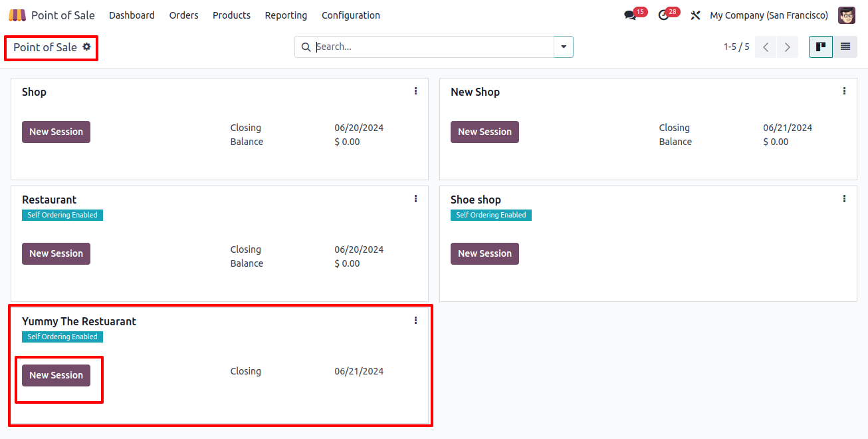
Task: Click the Point of Sale app logo icon
Action: coord(17,15)
